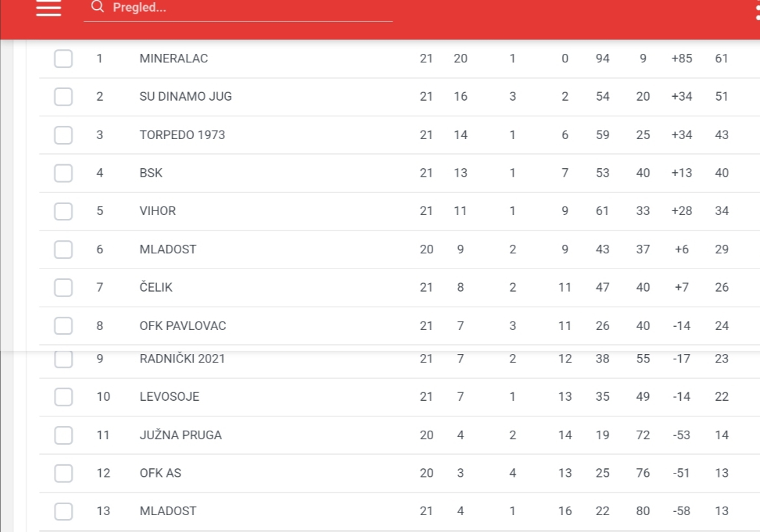Image resolution: width=760 pixels, height=532 pixels.
Task: Mark the VIHOR row checkbox
Action: [64, 211]
